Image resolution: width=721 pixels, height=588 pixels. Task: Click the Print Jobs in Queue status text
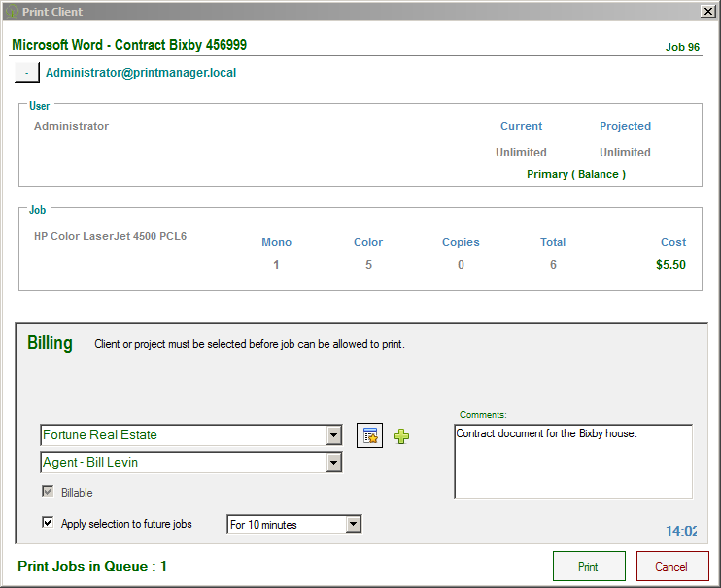(92, 566)
